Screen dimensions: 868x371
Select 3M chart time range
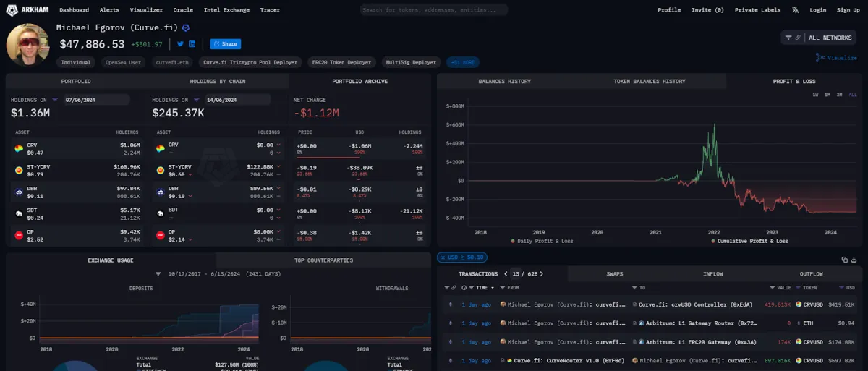839,95
